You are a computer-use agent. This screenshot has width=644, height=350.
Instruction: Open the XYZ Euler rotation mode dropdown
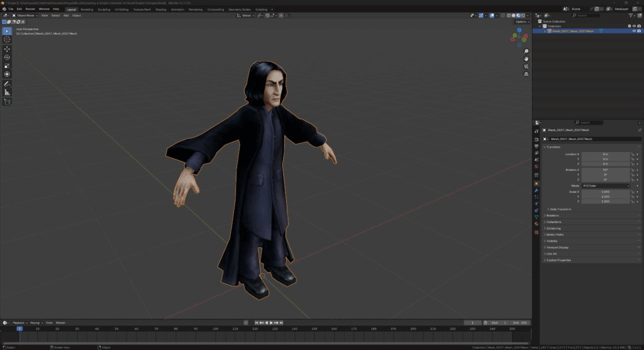(605, 186)
